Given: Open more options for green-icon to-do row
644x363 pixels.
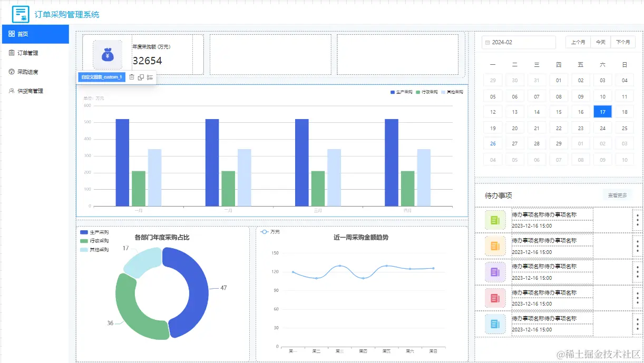Looking at the screenshot, I should click(x=638, y=220).
